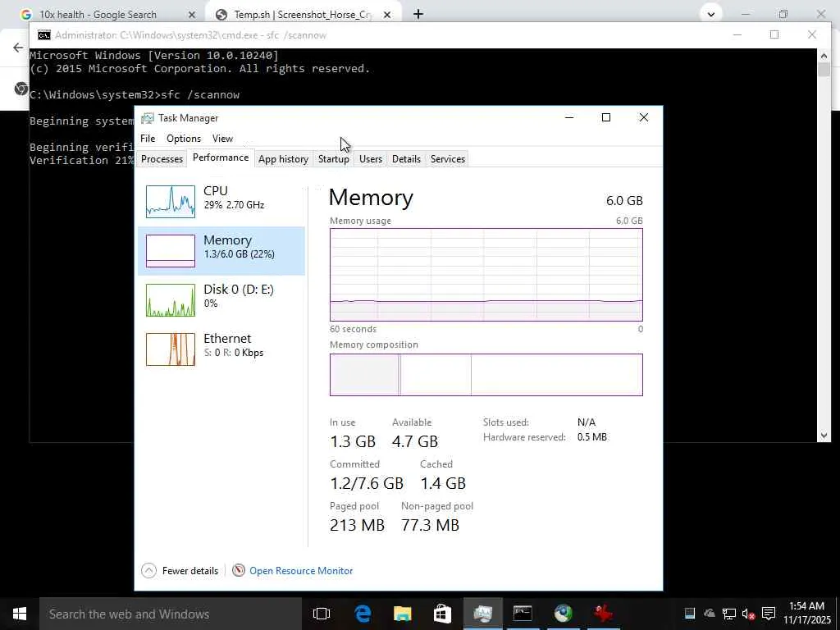840x630 pixels.
Task: Click the touch keyboard tray icon
Action: click(x=689, y=614)
